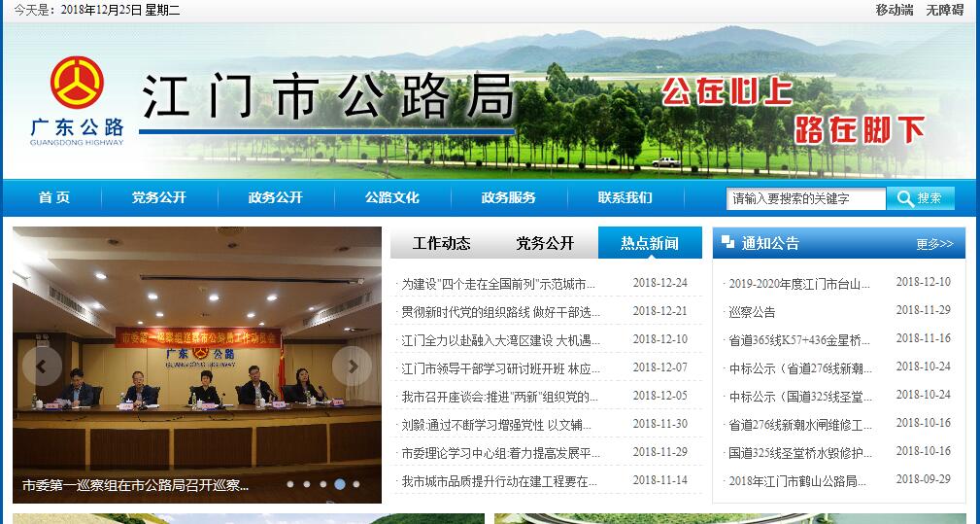Switch to the 工作动态 tab

coord(441,243)
